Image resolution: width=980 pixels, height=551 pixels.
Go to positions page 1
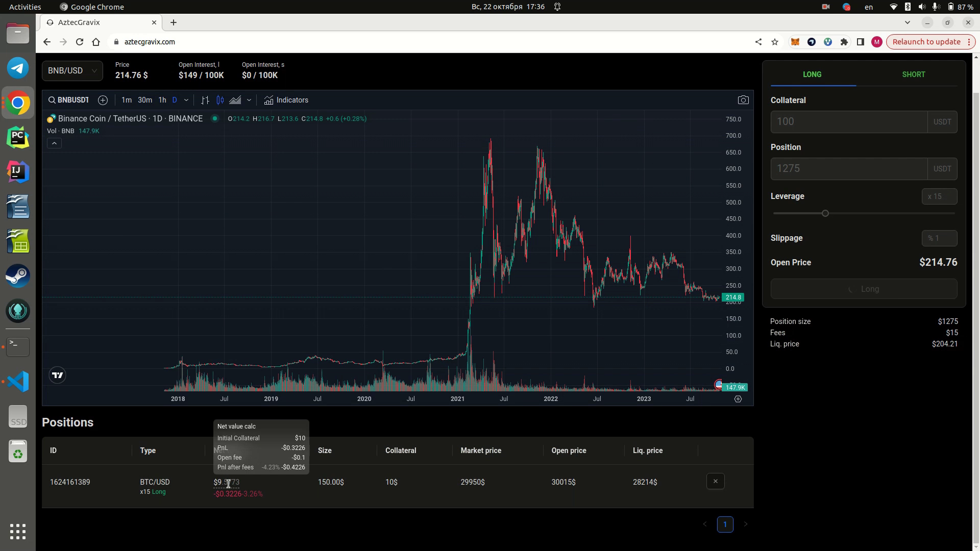pyautogui.click(x=725, y=524)
